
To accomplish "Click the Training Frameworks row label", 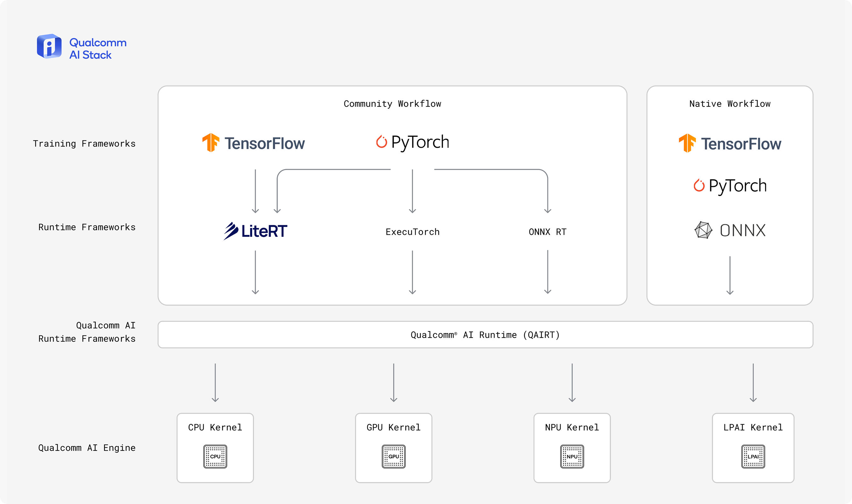I will click(84, 144).
